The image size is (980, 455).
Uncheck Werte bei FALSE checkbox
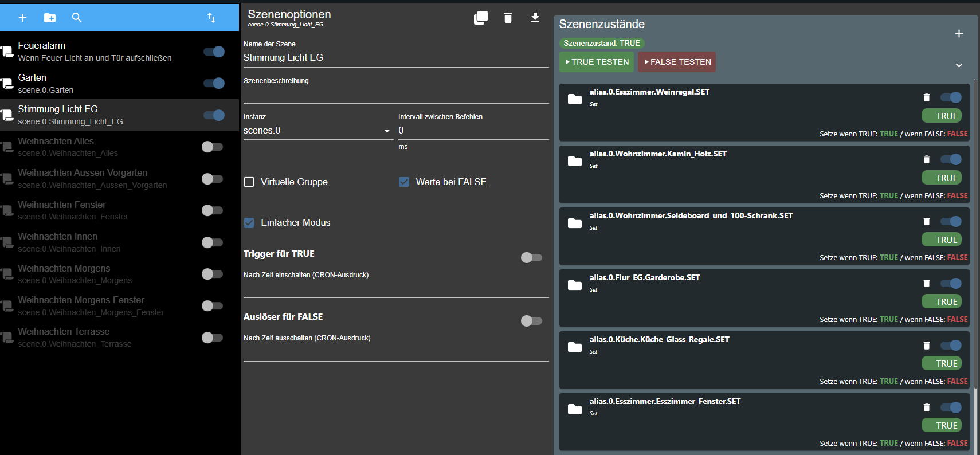tap(404, 182)
